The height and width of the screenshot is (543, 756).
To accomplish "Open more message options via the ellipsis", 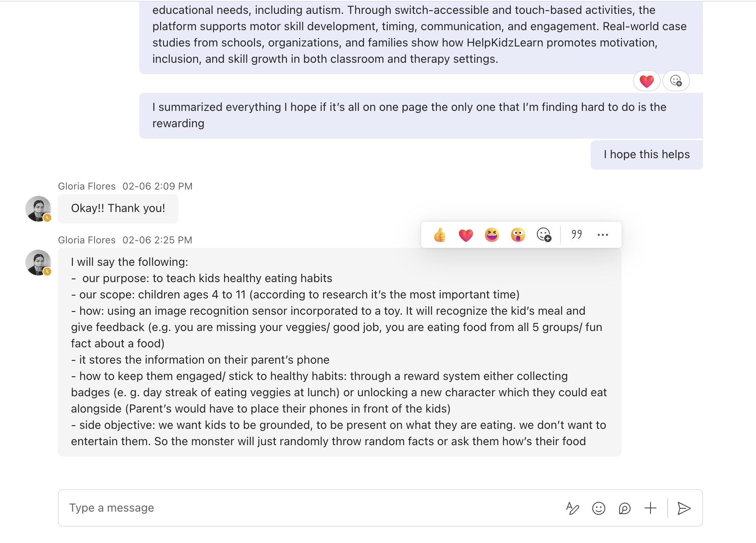I will (602, 235).
